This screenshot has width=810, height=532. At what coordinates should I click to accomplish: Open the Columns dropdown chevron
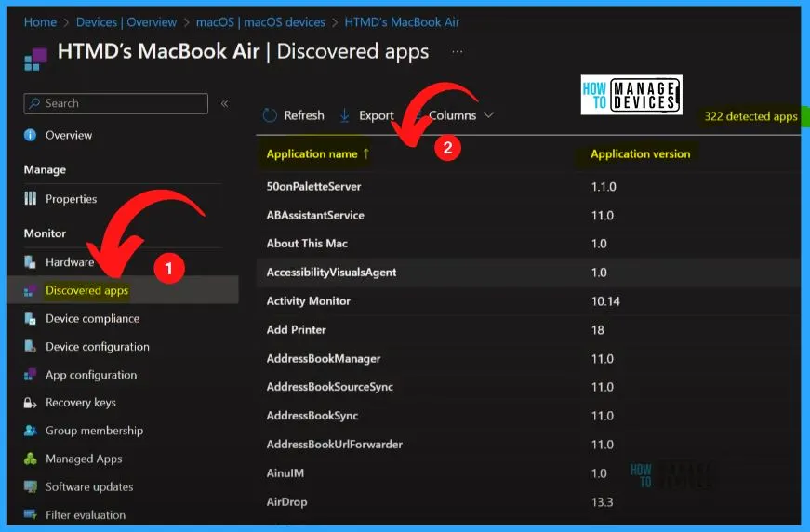coord(488,115)
